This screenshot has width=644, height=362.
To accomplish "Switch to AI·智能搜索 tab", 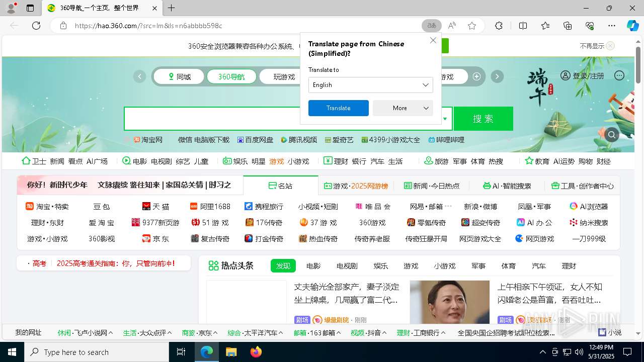I will (x=507, y=186).
